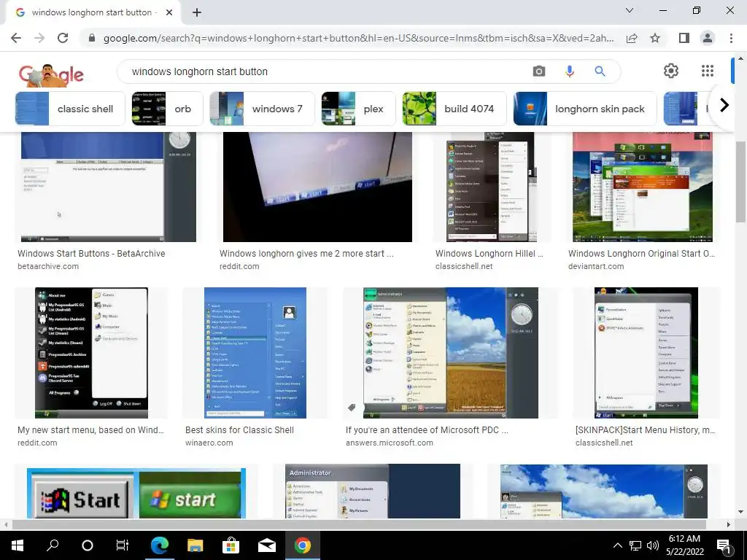Click the Google doodle logo
The image size is (747, 560).
tap(51, 75)
